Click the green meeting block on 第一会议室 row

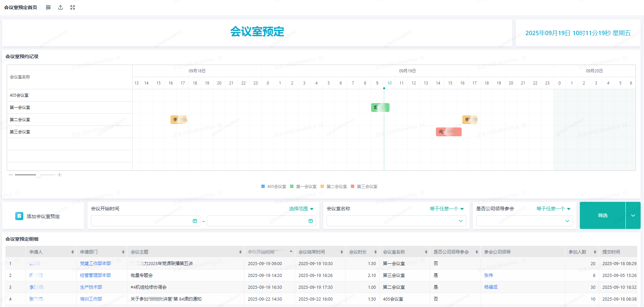(x=380, y=107)
